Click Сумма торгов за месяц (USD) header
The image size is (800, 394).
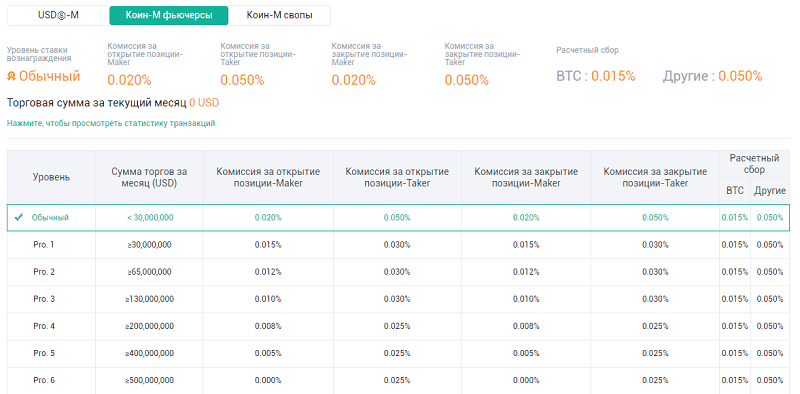pos(149,177)
